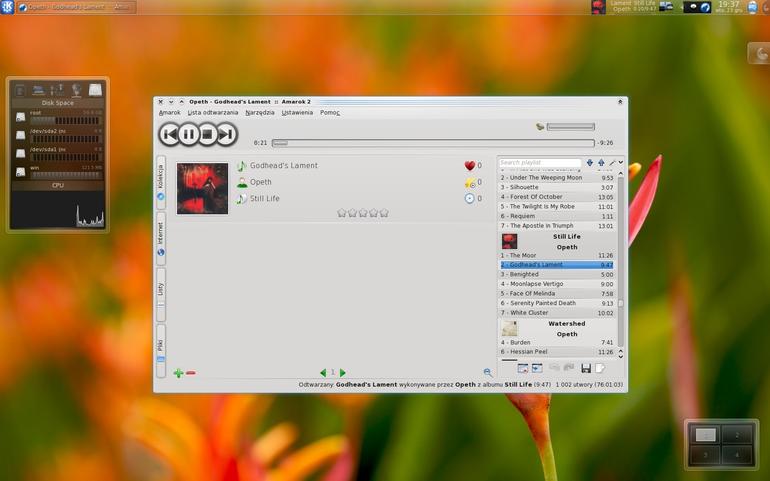Select Face Of Melinda track
The width and height of the screenshot is (770, 481).
tap(557, 294)
